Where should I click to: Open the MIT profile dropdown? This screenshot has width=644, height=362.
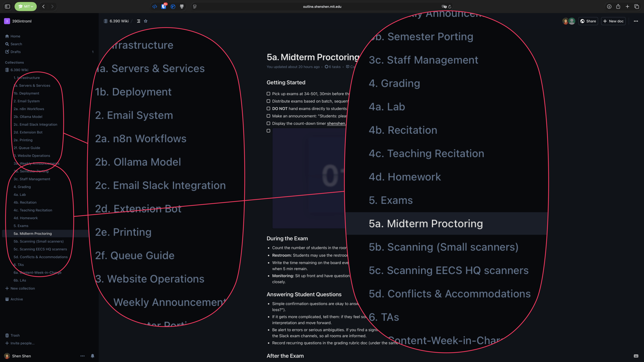click(26, 6)
